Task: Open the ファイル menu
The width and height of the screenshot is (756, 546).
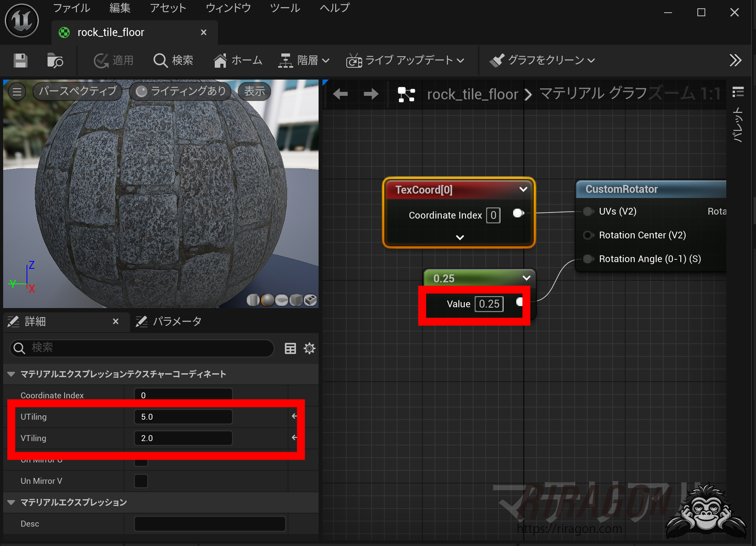Action: [71, 8]
